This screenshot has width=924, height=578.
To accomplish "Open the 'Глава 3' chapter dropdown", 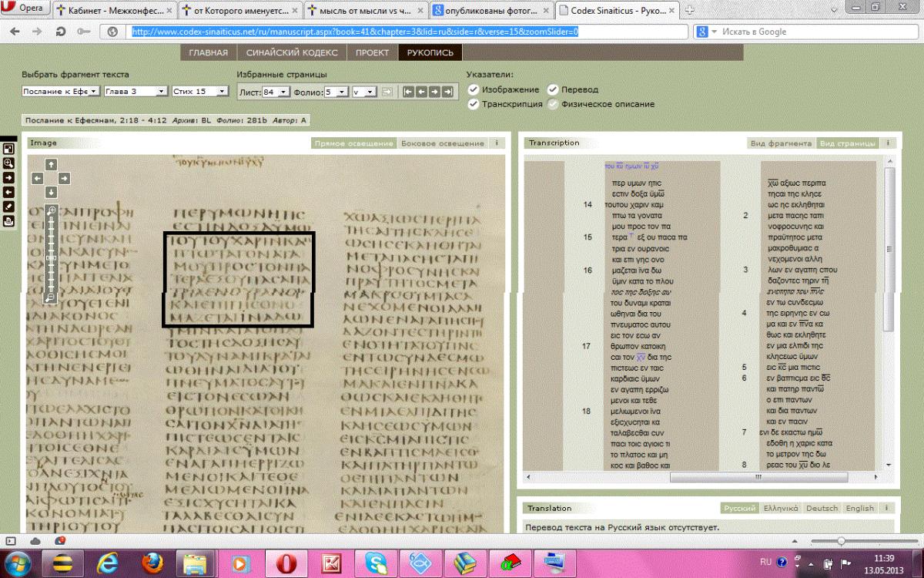I will [136, 91].
